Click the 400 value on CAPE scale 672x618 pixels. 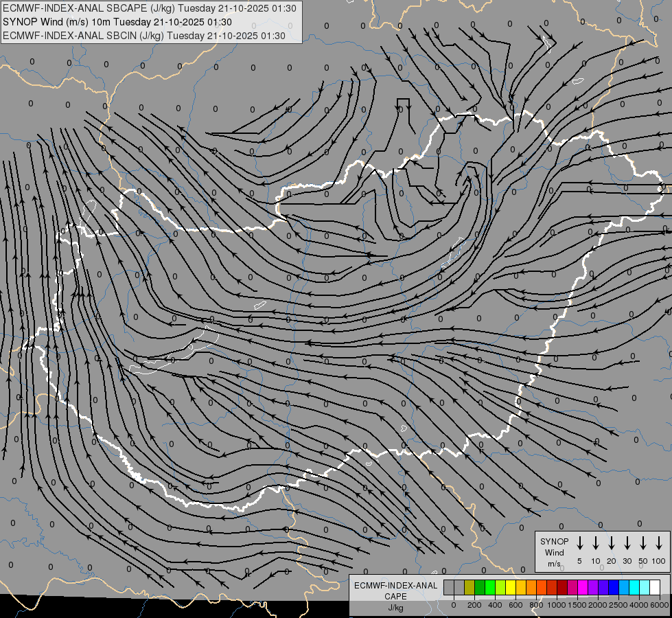coord(495,605)
